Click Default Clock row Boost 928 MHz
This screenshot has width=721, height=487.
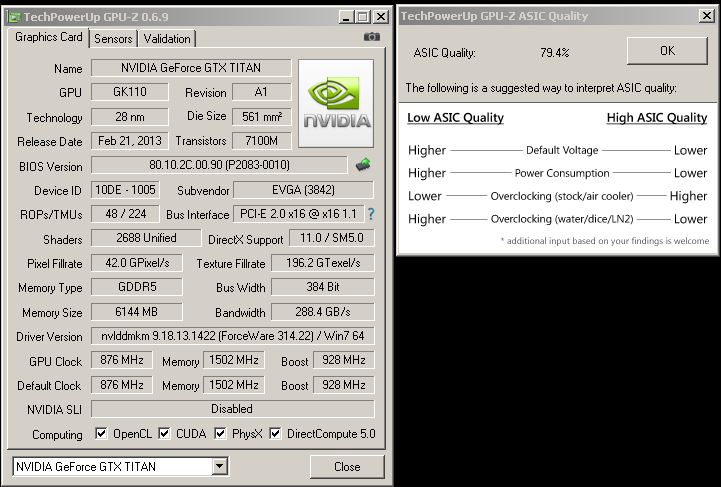coord(344,384)
